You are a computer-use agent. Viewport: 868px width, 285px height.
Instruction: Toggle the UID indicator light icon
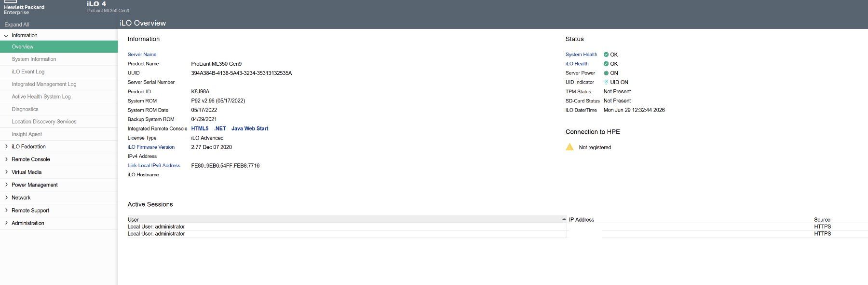606,82
